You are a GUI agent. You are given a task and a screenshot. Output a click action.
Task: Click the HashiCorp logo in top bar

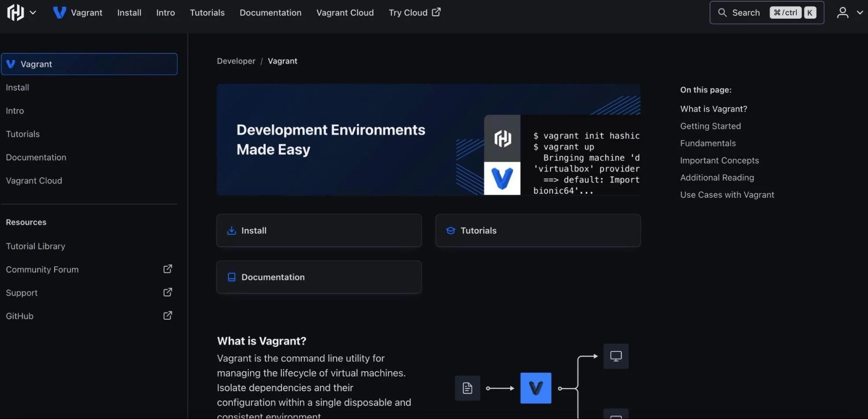16,13
